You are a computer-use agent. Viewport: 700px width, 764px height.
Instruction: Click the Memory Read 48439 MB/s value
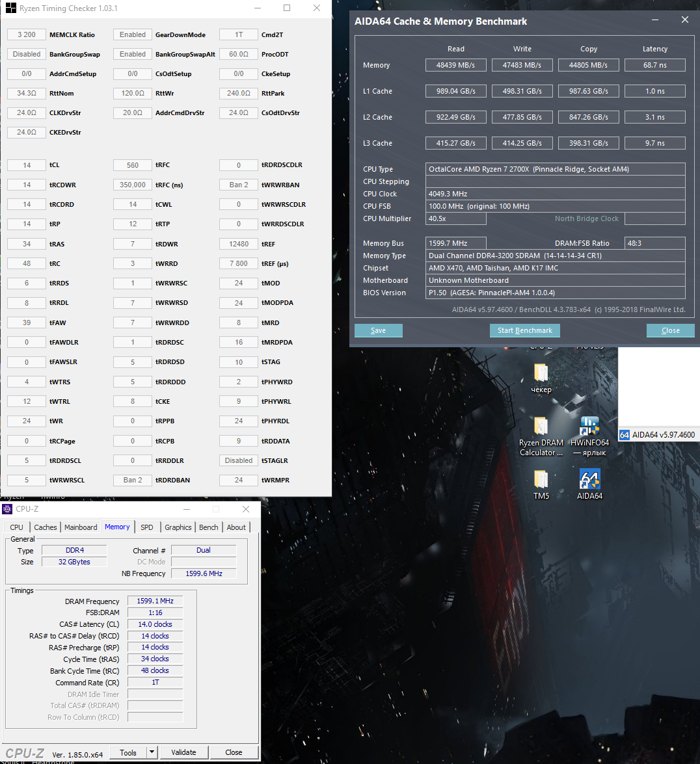pyautogui.click(x=456, y=65)
